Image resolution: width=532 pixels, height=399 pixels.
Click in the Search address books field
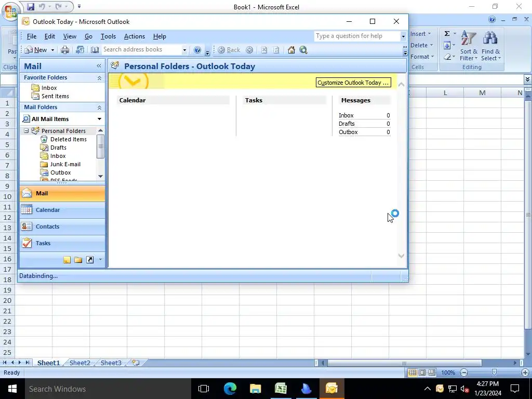click(142, 50)
